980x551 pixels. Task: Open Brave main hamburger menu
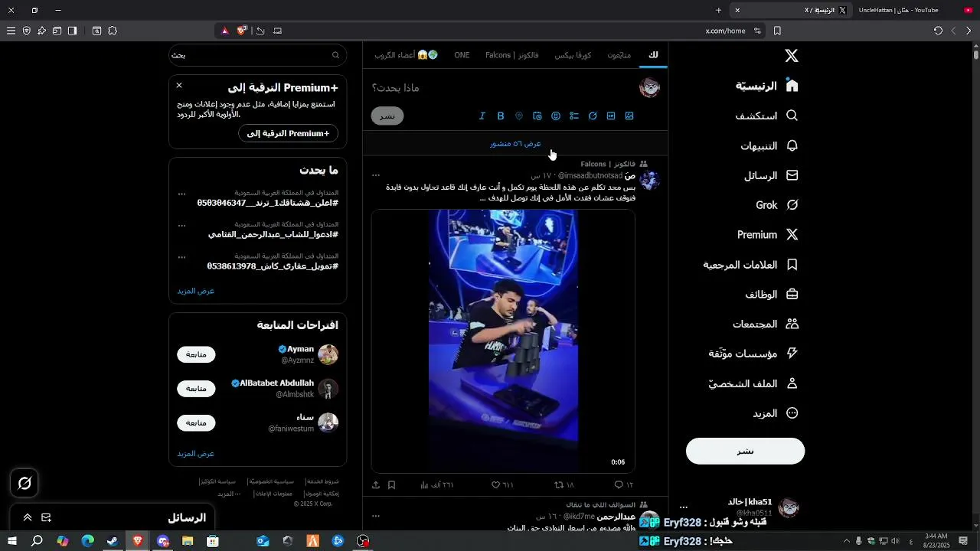click(11, 31)
